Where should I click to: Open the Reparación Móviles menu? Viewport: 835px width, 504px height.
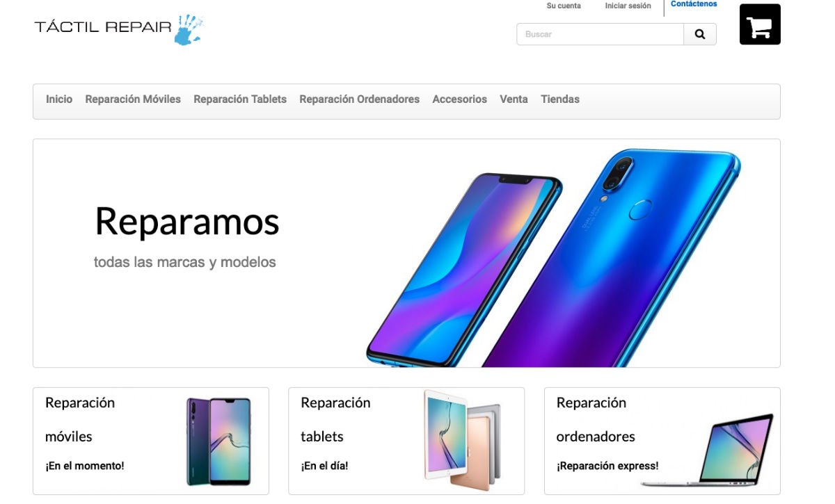click(133, 99)
